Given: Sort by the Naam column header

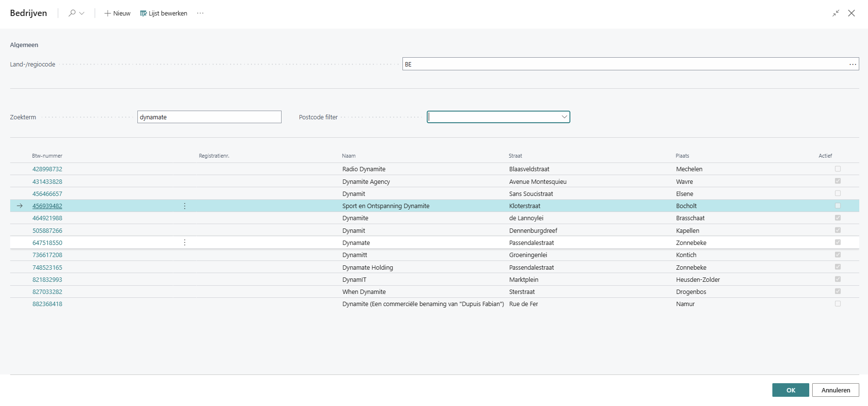Looking at the screenshot, I should pos(349,156).
